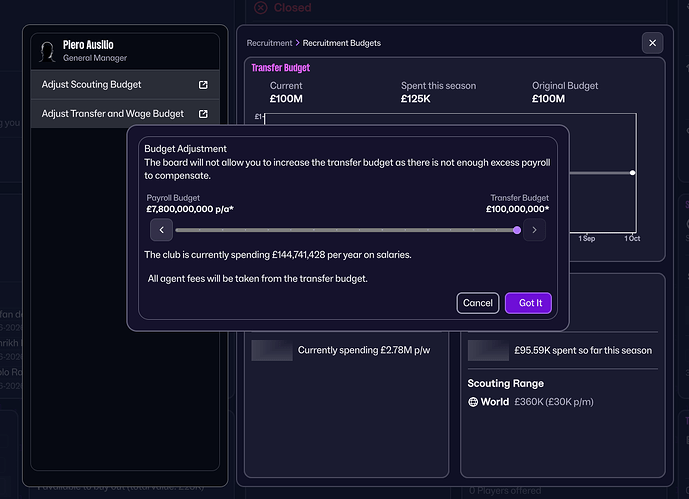Viewport: 689px width, 499px height.
Task: Cancel the budget adjustment
Action: click(477, 303)
